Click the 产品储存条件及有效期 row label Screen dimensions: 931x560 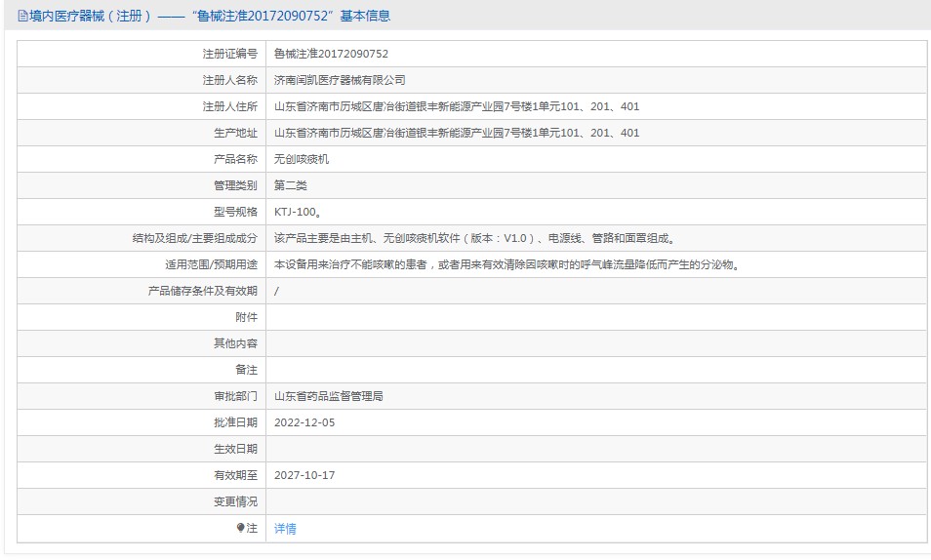coord(202,292)
